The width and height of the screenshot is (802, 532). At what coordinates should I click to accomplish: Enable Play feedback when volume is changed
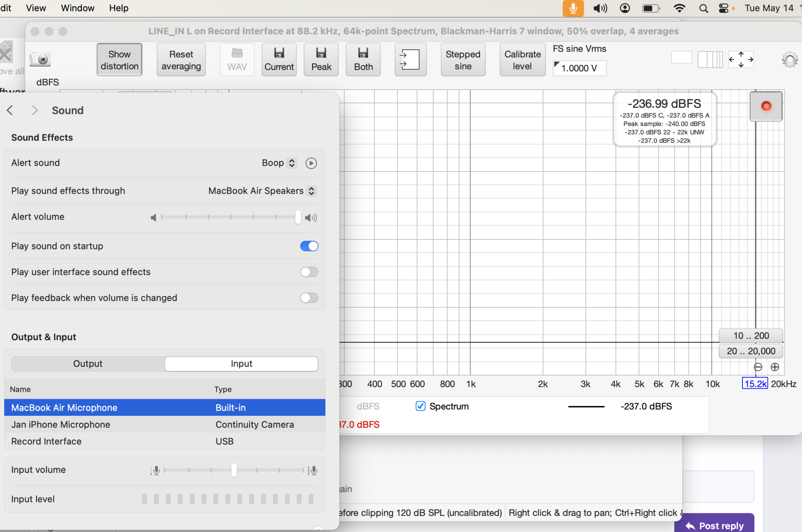309,298
